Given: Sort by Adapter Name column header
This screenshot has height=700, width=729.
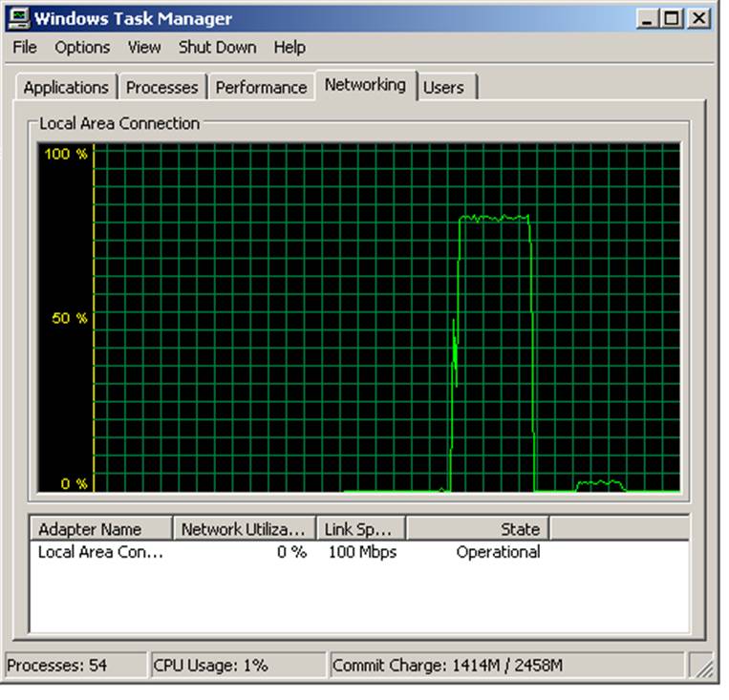Looking at the screenshot, I should click(101, 529).
